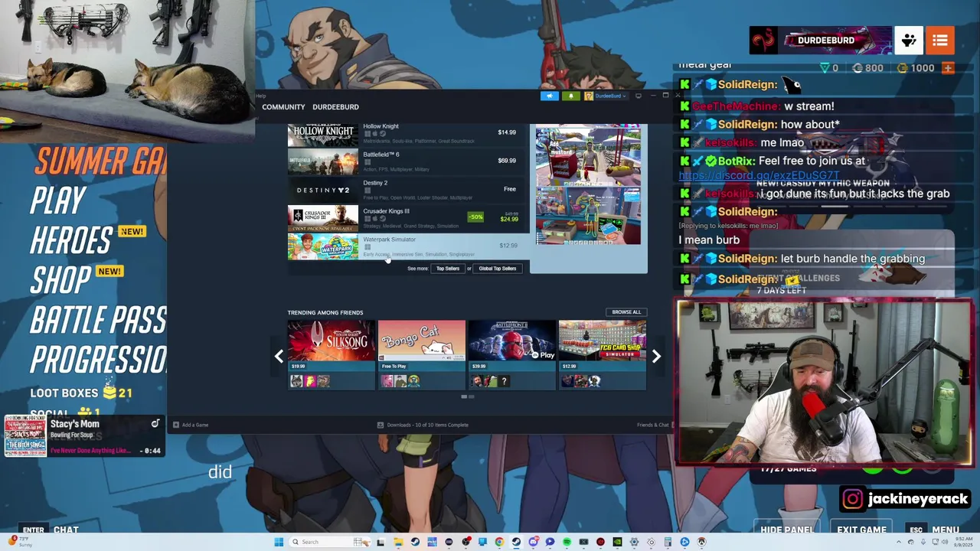Viewport: 980px width, 551px height.
Task: Select Waterpark Simulator listing
Action: 407,246
